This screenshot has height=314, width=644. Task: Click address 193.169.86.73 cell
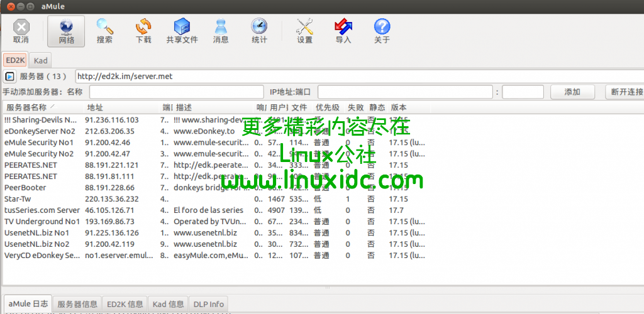point(109,221)
